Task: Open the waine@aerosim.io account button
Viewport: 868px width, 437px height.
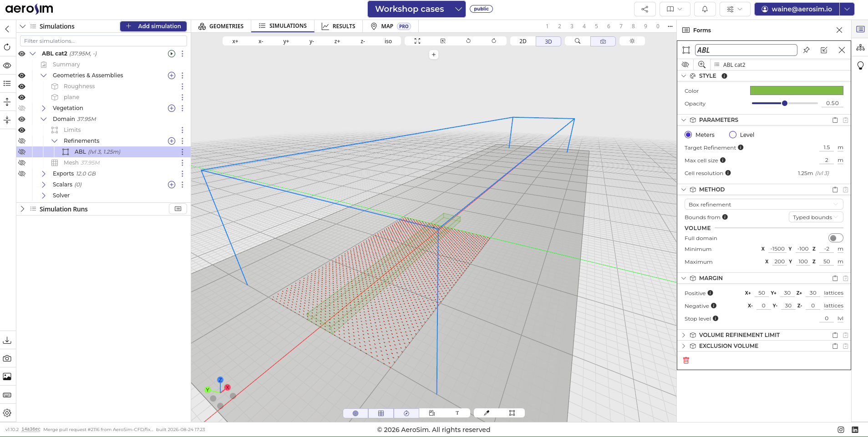Action: tap(797, 9)
